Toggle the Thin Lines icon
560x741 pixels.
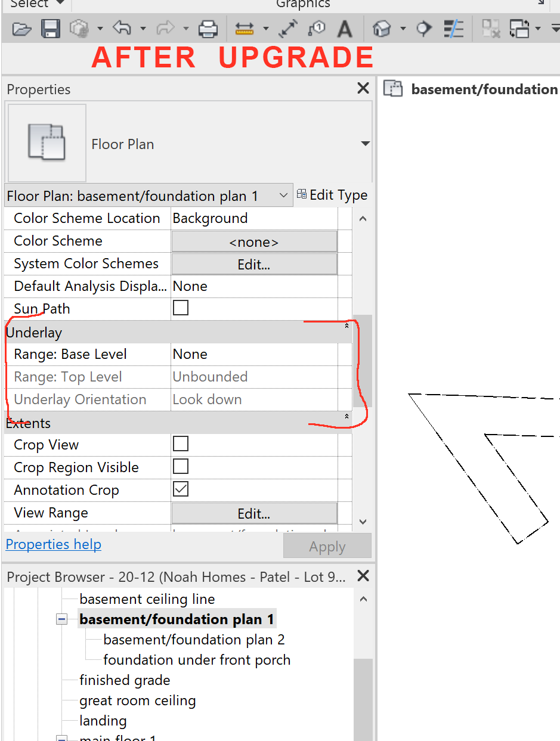click(x=454, y=28)
